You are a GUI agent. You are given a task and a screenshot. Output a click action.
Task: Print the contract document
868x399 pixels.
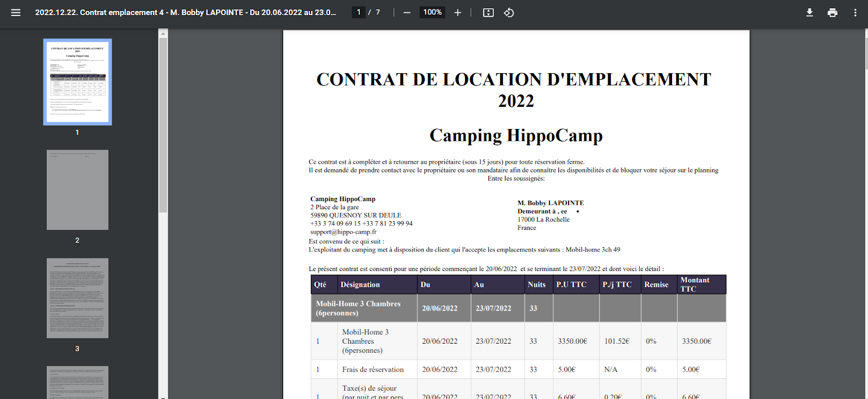pos(832,12)
